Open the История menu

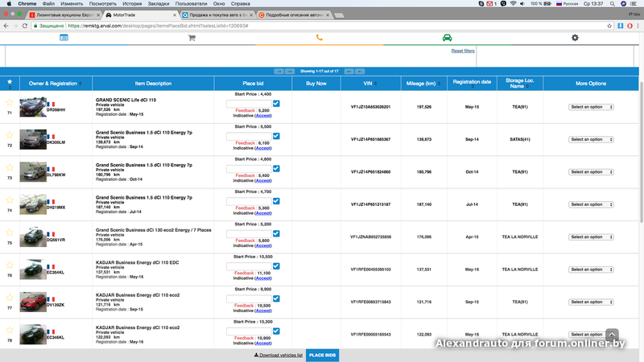point(132,4)
